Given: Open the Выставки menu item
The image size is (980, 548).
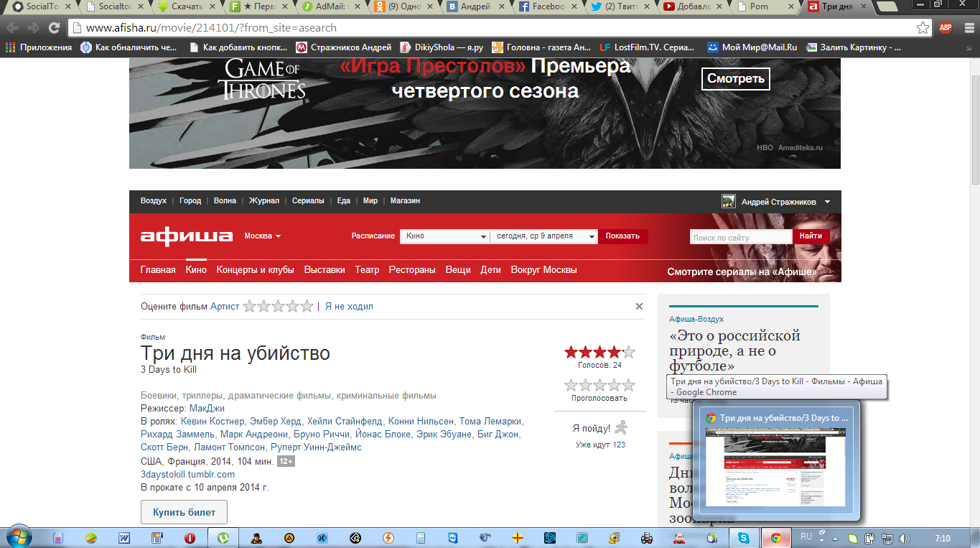Looking at the screenshot, I should [325, 270].
